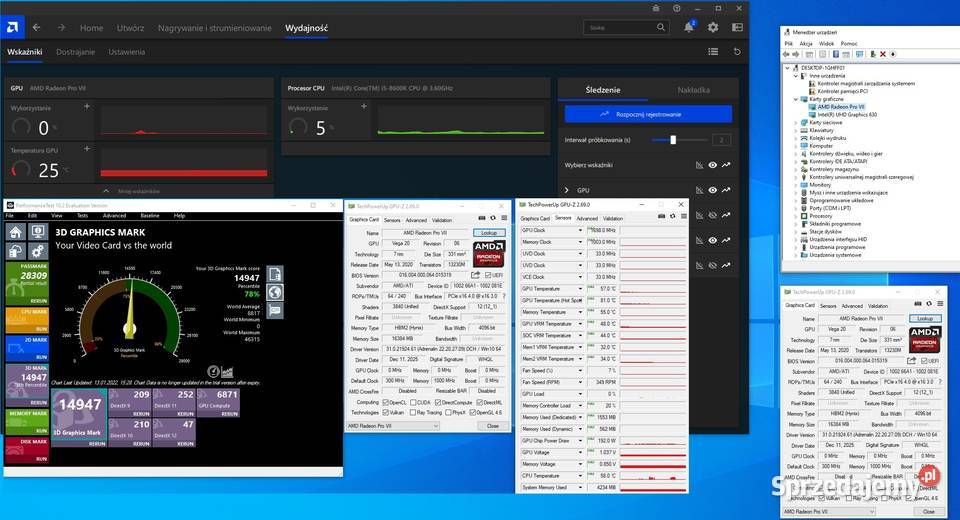Viewport: 960px width, 520px height.
Task: Reset AMD performance metrics
Action: coord(737,51)
